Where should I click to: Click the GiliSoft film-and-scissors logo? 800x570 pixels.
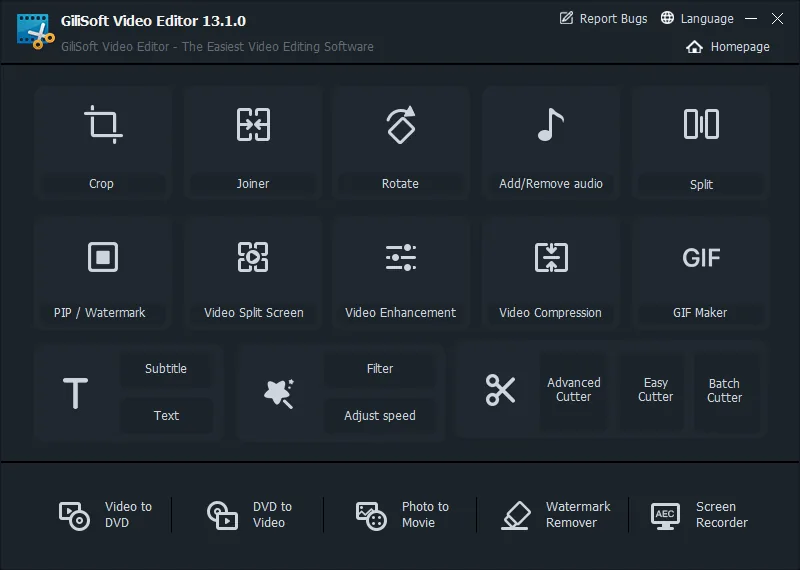tap(35, 32)
